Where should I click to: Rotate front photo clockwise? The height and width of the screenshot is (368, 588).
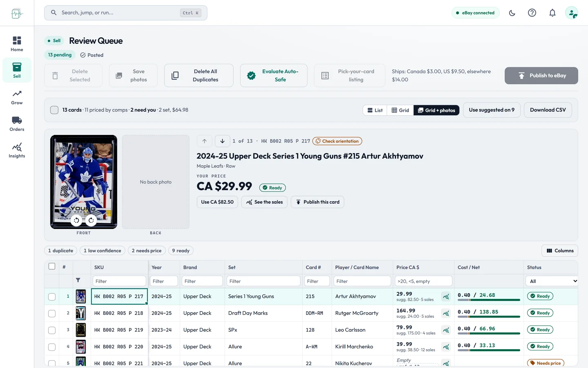tap(91, 220)
